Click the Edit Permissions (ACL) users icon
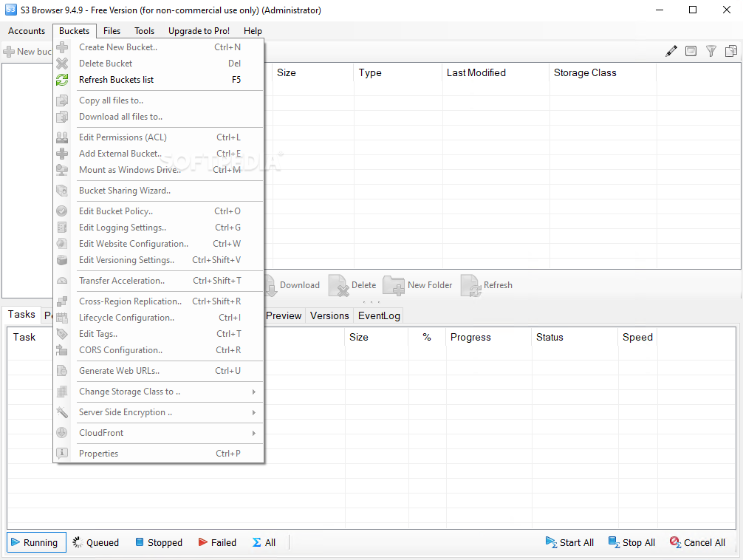This screenshot has height=560, width=743. [x=62, y=137]
